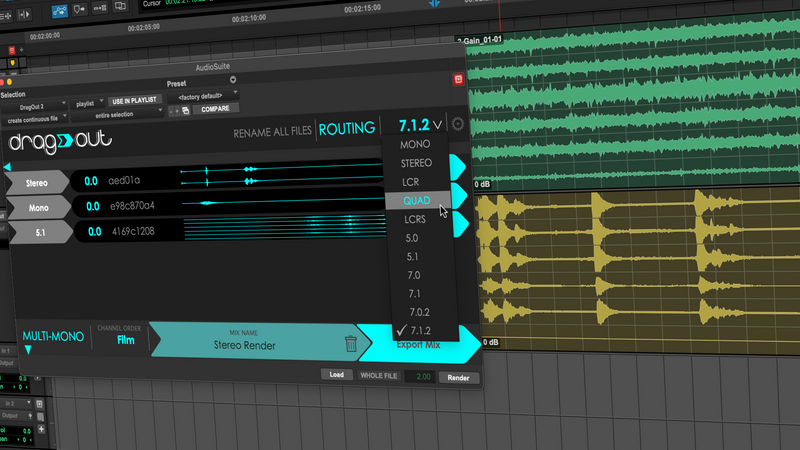Toggle Film channel order
The width and height of the screenshot is (800, 450).
(x=126, y=340)
